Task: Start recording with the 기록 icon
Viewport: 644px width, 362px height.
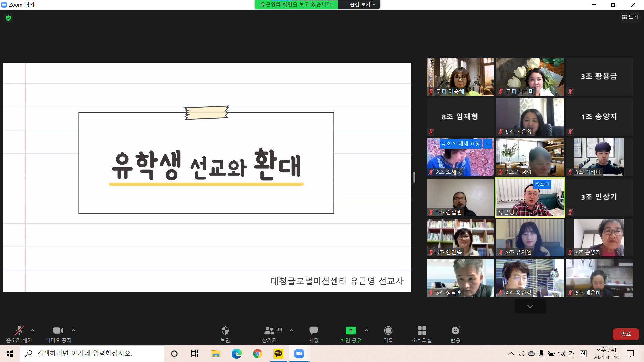Action: click(388, 331)
